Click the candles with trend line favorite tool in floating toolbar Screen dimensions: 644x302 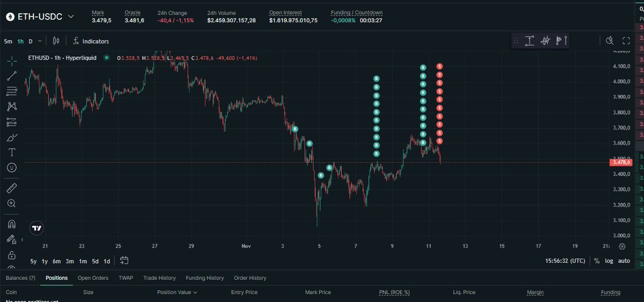546,41
